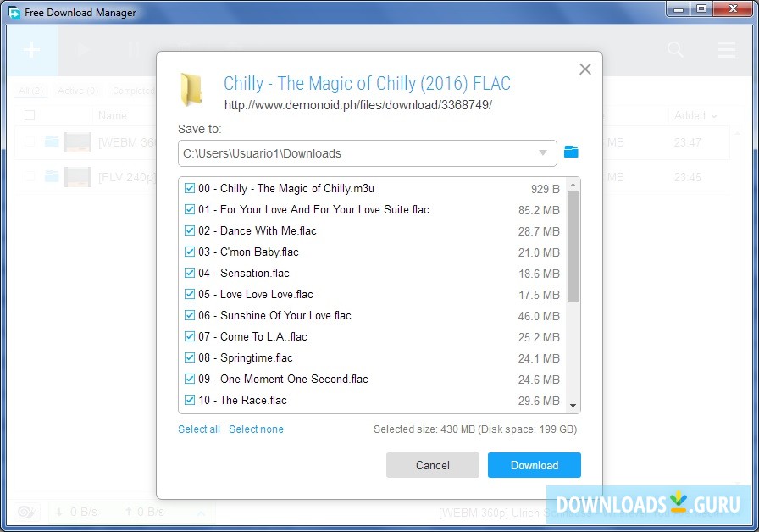759x532 pixels.
Task: Click the WEBM download's thumbnail
Action: coord(77,142)
